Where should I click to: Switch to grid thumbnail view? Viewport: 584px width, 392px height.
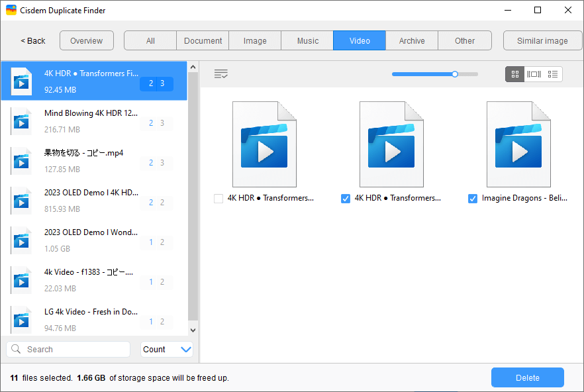click(514, 74)
